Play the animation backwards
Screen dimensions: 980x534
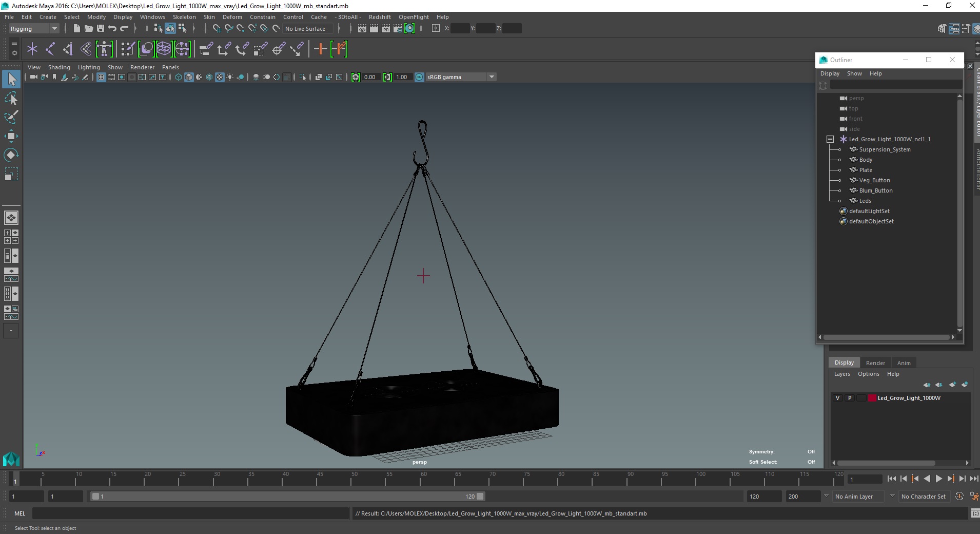[x=927, y=479]
